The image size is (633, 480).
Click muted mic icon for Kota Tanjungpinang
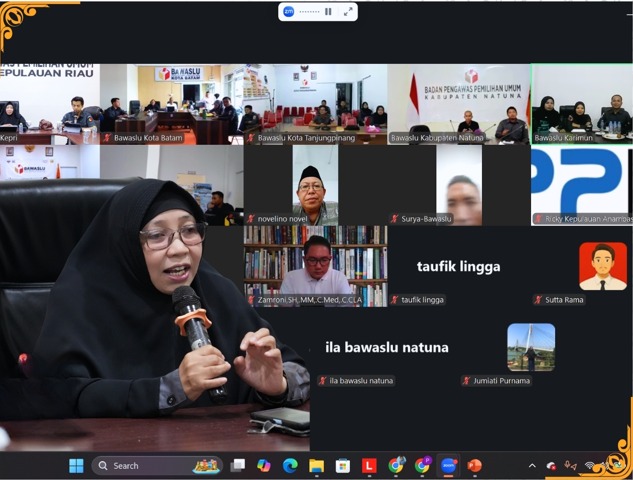(251, 138)
